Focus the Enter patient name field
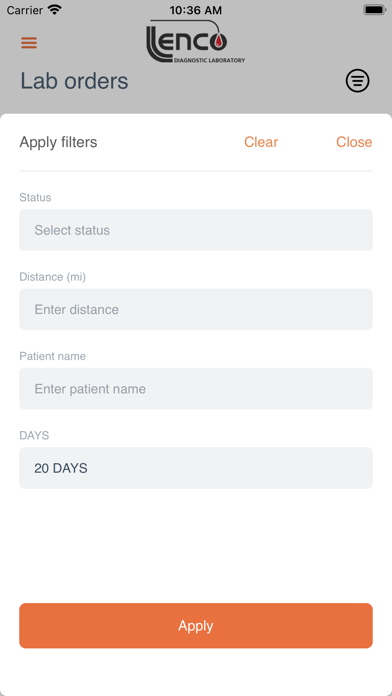 pos(196,389)
